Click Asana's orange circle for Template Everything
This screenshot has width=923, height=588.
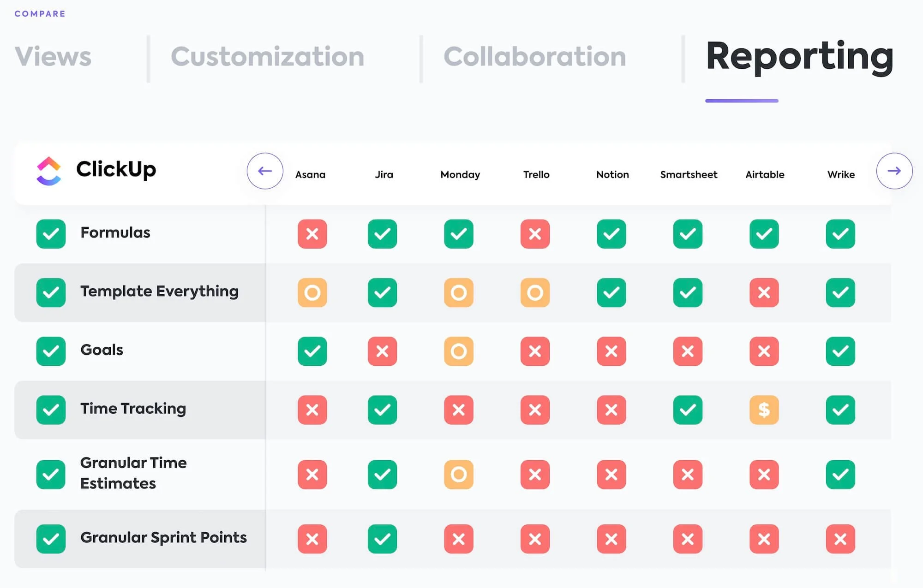point(312,292)
